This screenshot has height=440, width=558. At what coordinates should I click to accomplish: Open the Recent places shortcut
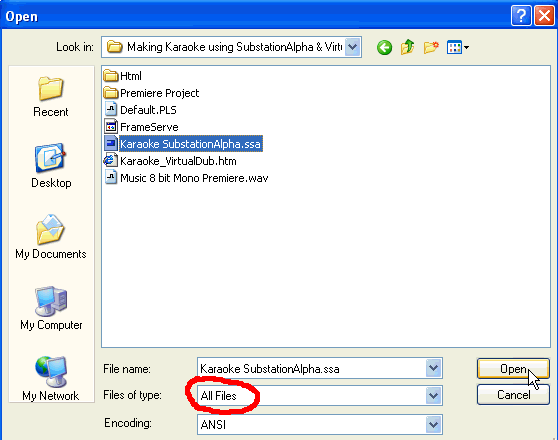click(x=51, y=96)
